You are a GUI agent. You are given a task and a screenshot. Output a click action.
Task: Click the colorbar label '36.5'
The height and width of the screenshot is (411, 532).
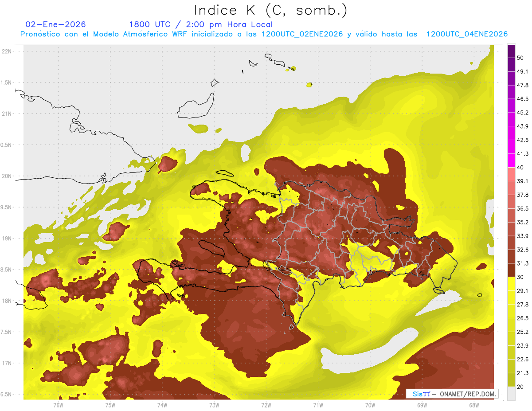pyautogui.click(x=522, y=208)
